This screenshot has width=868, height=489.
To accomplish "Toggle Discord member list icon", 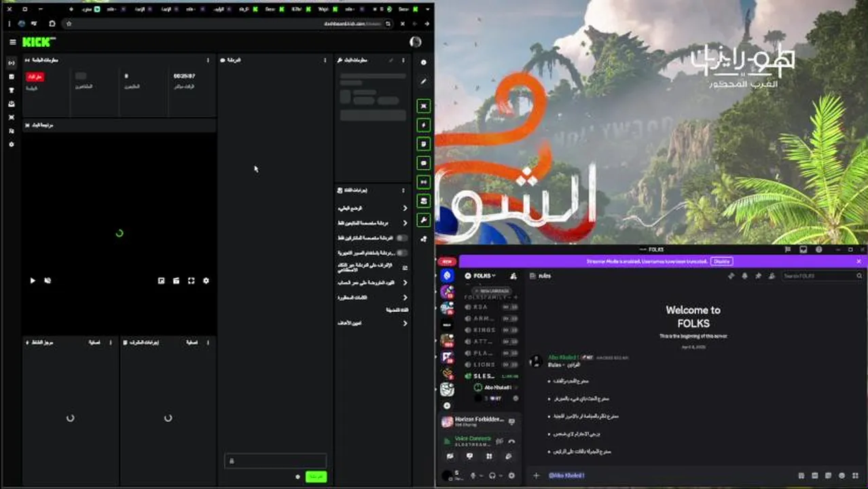I will (772, 276).
